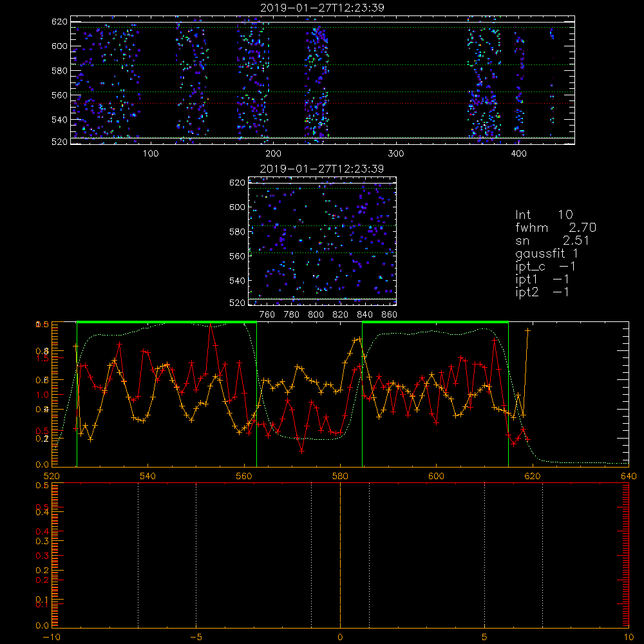The image size is (644, 644).
Task: Click the '860' x-axis label of middle image
Action: pos(389,315)
